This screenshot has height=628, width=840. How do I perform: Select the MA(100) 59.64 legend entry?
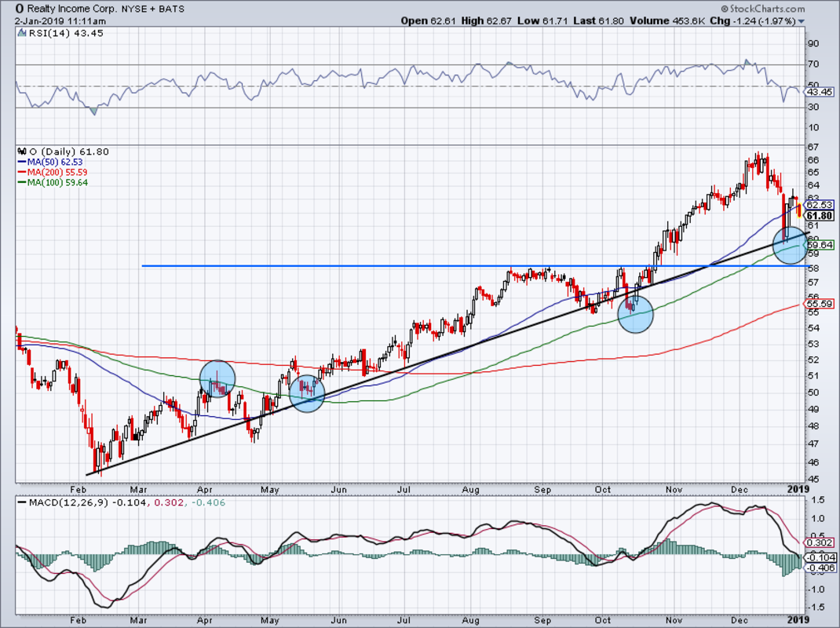[x=53, y=182]
